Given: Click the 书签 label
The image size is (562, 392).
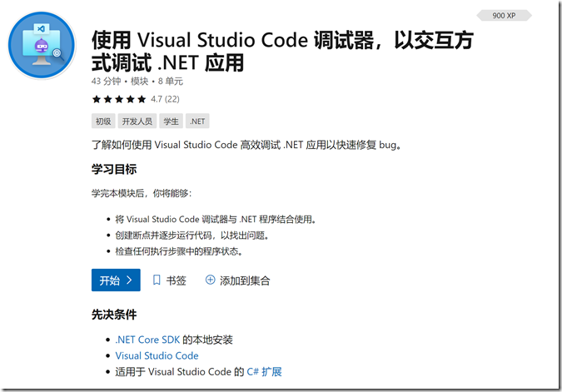Looking at the screenshot, I should click(x=176, y=280).
